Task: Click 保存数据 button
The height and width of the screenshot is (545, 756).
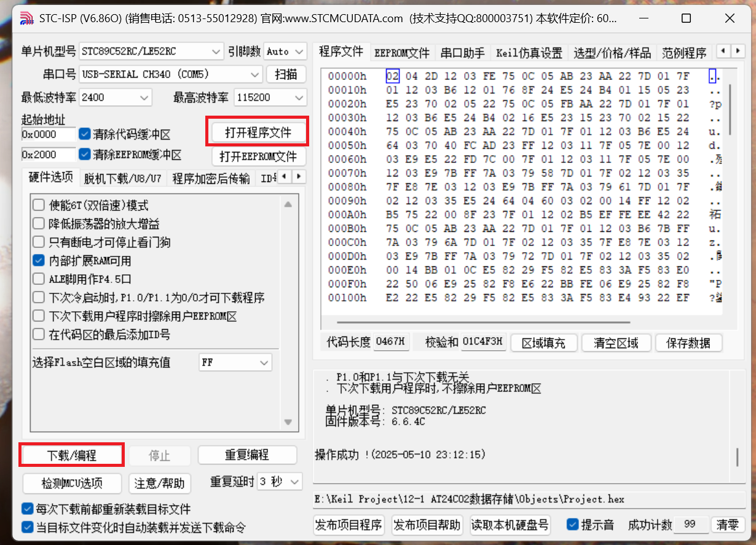Action: (x=688, y=343)
